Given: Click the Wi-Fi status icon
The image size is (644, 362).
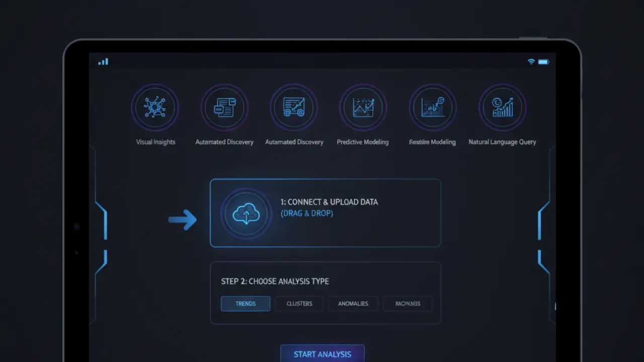Looking at the screenshot, I should click(x=531, y=61).
